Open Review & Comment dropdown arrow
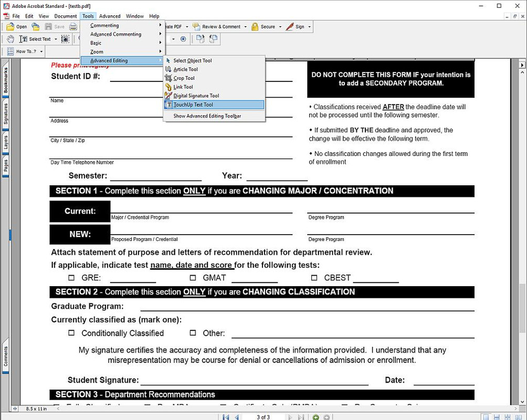 click(245, 27)
